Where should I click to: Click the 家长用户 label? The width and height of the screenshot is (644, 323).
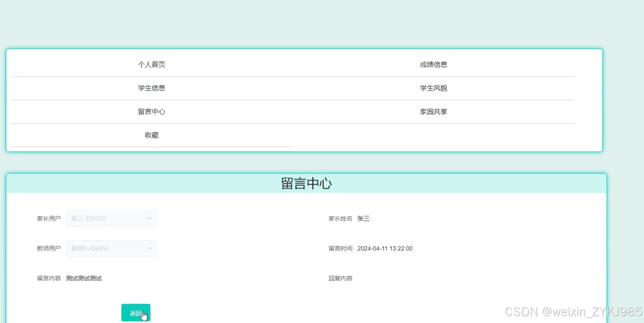point(49,219)
